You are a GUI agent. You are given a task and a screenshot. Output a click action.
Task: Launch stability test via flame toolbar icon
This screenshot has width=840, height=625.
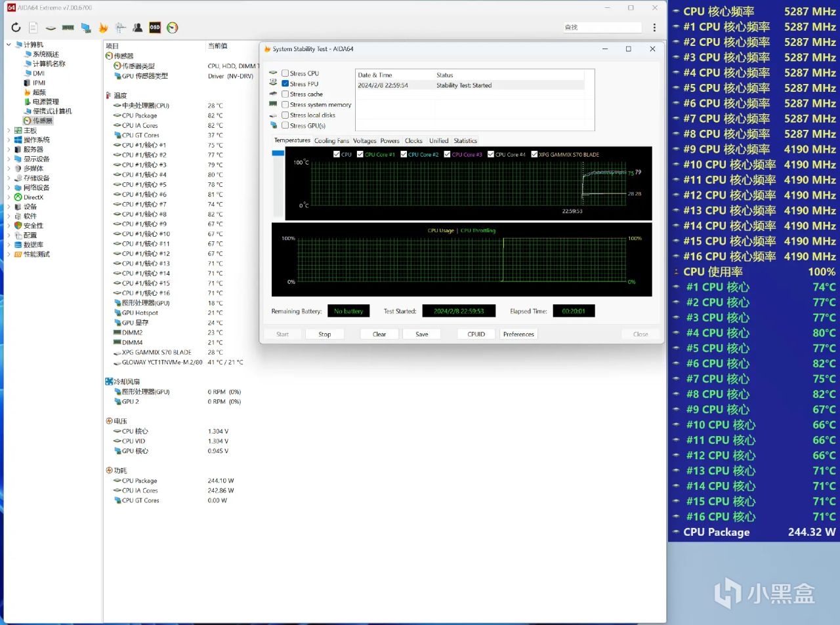click(x=103, y=28)
